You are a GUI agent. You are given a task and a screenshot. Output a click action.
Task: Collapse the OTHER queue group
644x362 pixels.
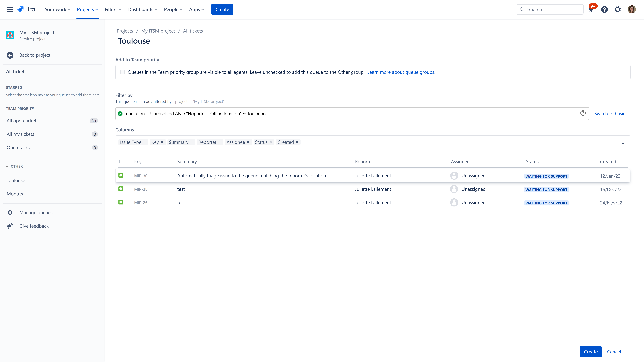(x=7, y=166)
